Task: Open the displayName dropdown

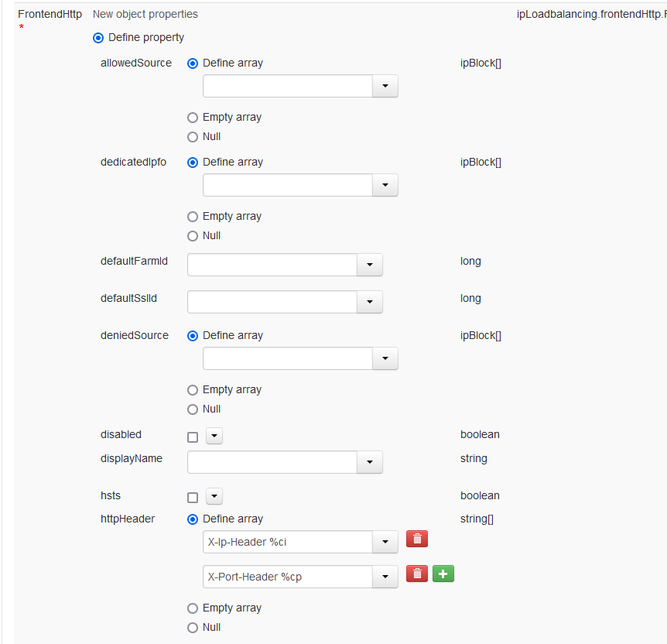Action: coord(369,462)
